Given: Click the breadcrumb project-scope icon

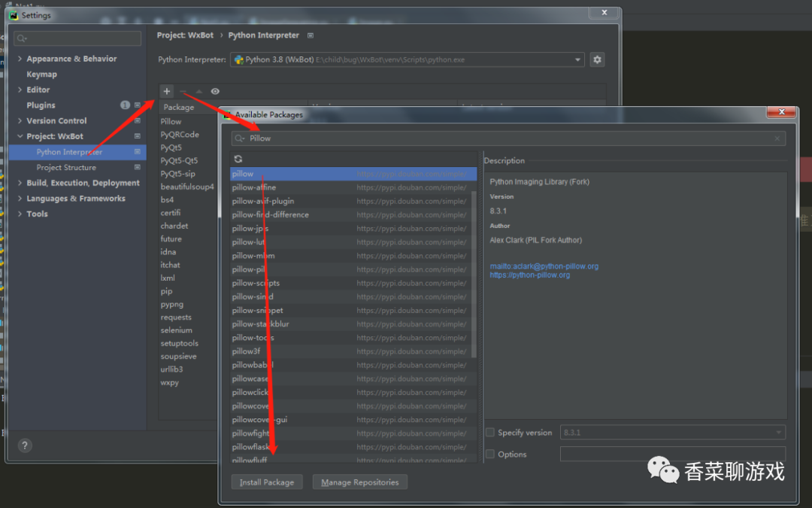Looking at the screenshot, I should click(311, 35).
